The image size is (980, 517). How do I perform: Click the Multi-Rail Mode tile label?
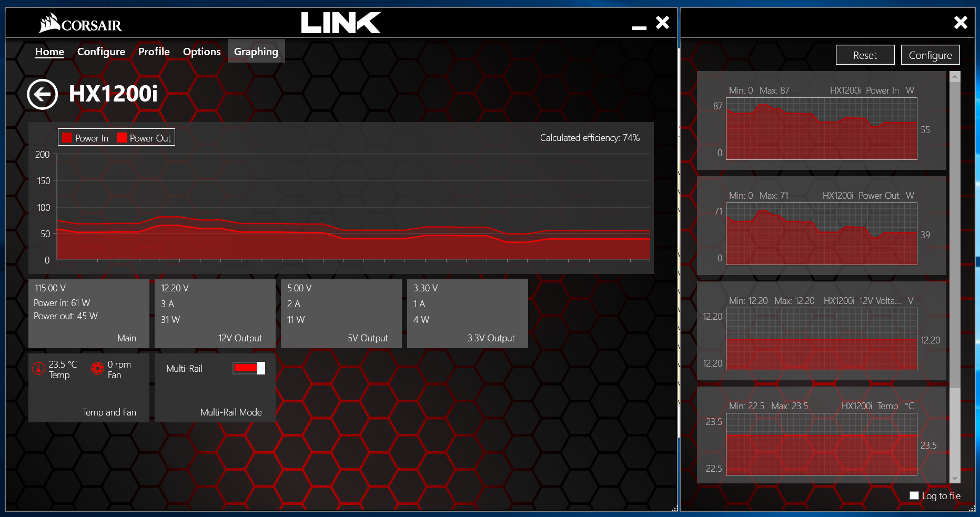point(231,412)
